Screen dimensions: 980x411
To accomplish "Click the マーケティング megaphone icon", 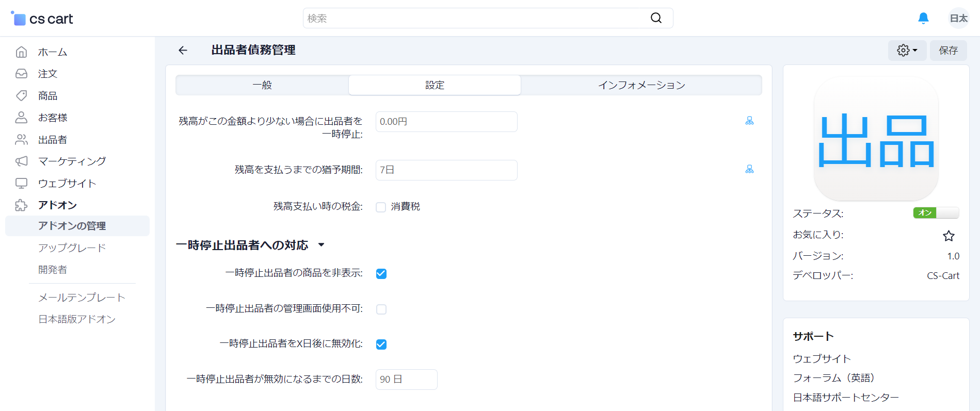I will point(21,161).
